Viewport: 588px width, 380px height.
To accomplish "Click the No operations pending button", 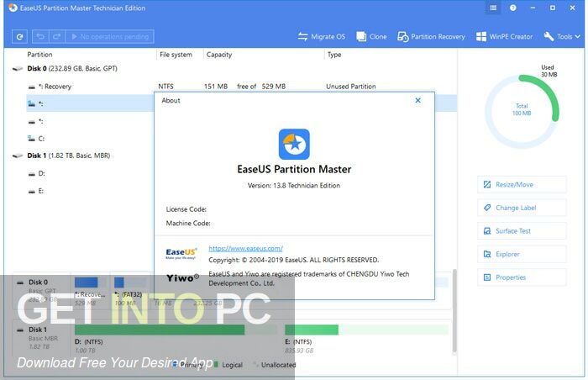I will (110, 36).
